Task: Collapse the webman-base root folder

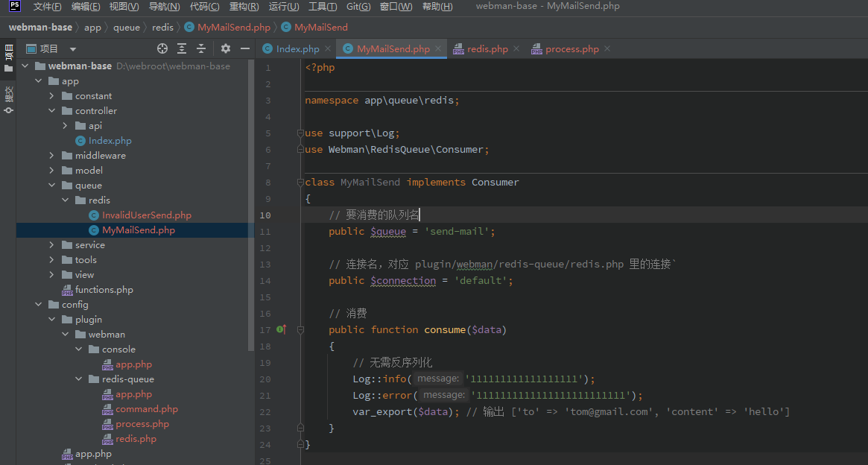Action: (x=25, y=66)
